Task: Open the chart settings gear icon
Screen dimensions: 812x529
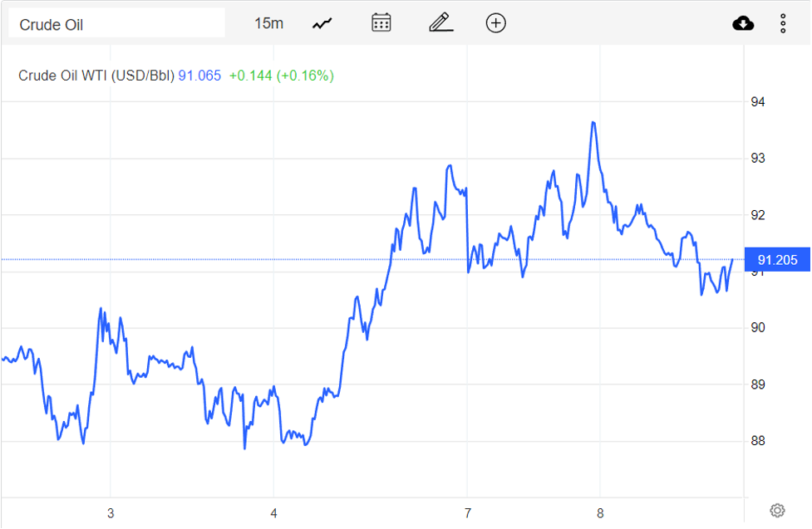Action: point(776,509)
